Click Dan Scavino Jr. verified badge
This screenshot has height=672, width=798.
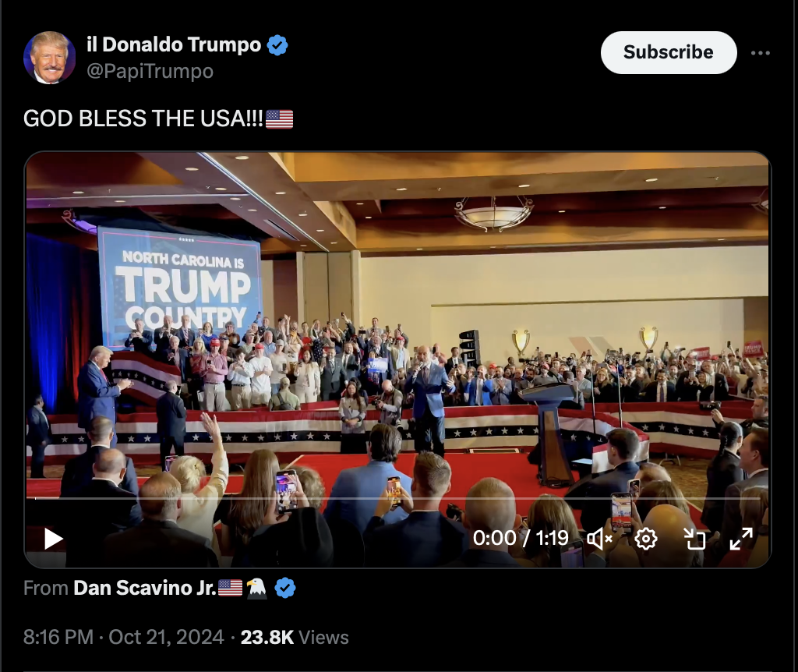[x=285, y=588]
